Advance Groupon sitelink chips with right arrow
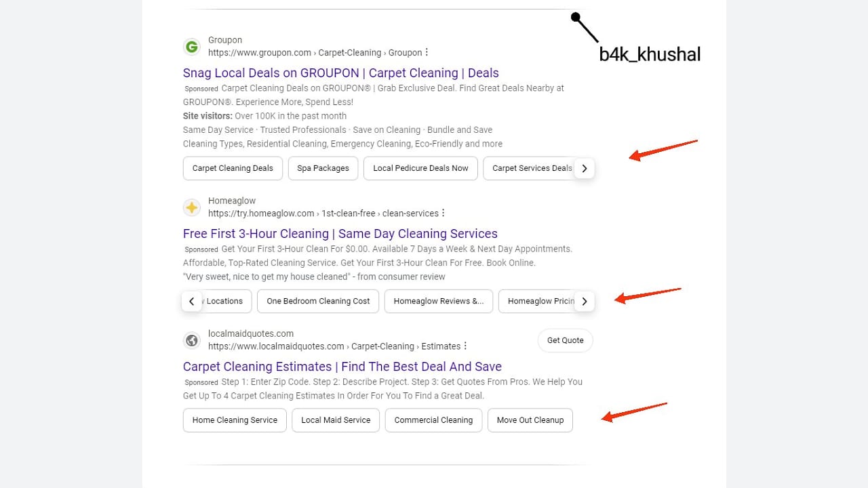Screen dimensions: 868x488 click(585, 168)
